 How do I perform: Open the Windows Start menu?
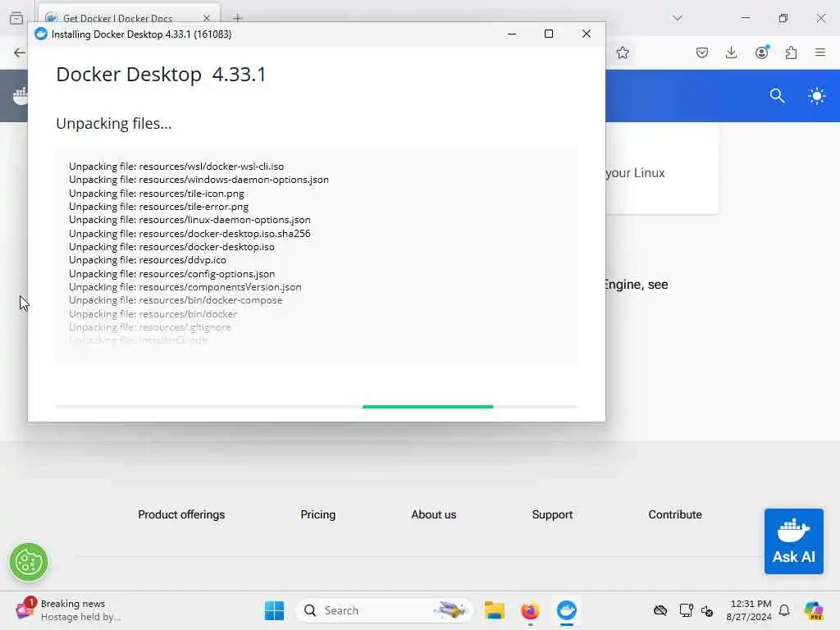(x=274, y=610)
